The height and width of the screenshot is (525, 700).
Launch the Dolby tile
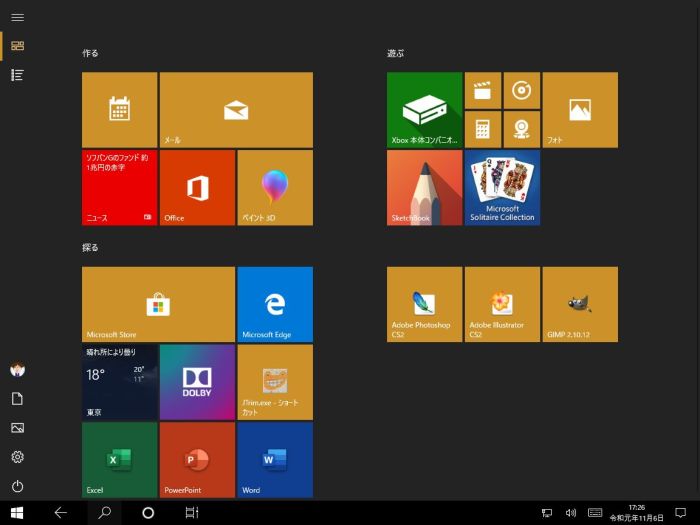tap(197, 382)
